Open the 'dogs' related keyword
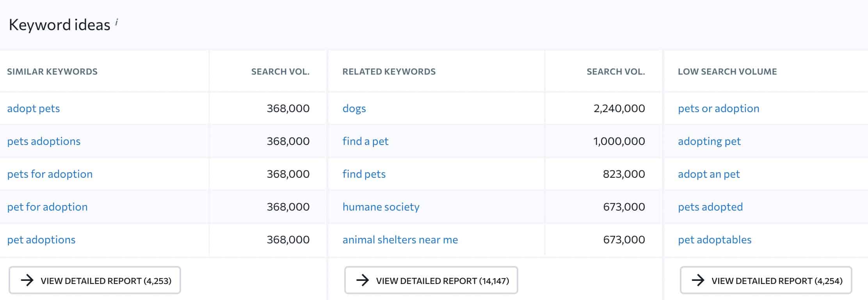 click(354, 108)
